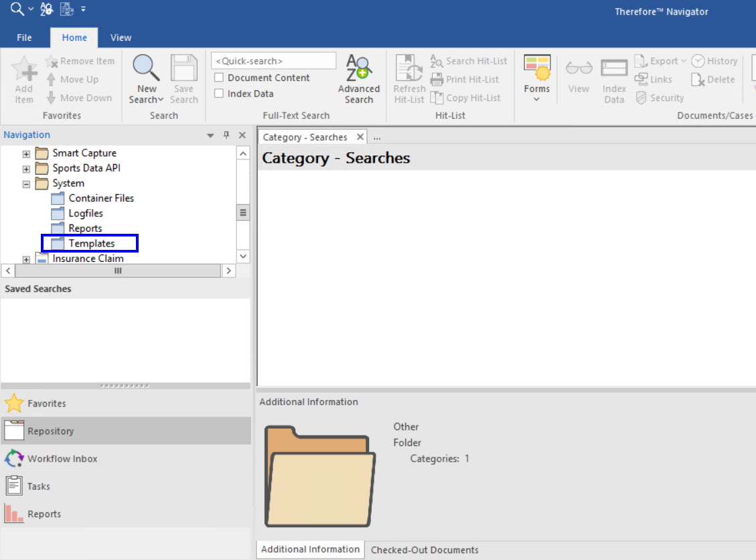
Task: Pin the Navigation panel with pushpin
Action: pos(226,135)
